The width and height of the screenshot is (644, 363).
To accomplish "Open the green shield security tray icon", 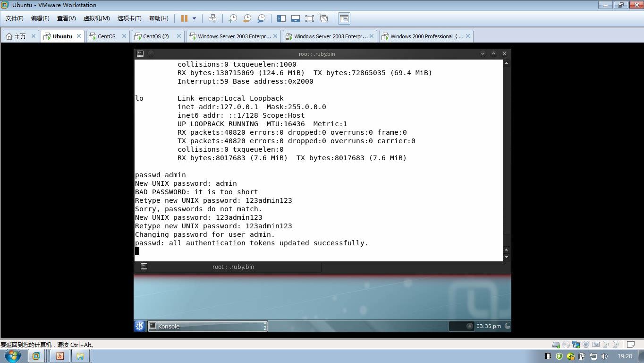I will [559, 356].
